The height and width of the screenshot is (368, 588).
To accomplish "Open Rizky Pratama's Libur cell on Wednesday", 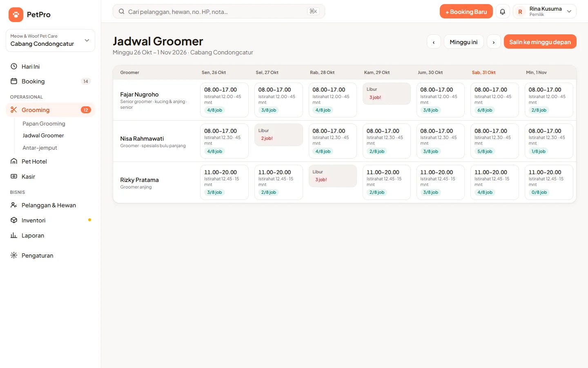I will 333,176.
